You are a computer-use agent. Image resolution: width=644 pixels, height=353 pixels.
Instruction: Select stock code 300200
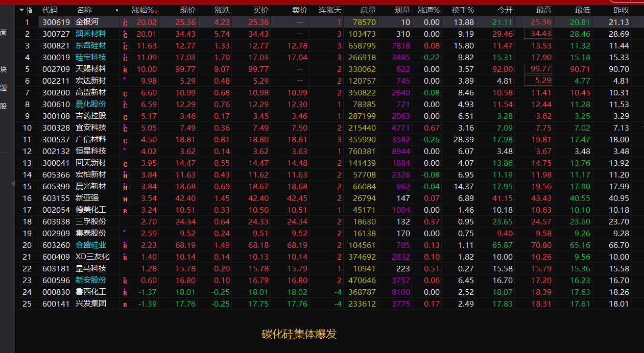[56, 92]
